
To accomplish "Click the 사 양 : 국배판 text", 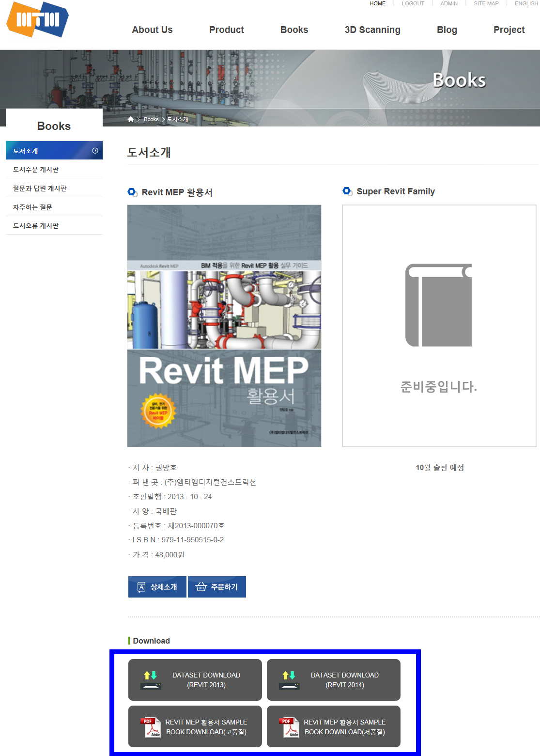I will click(x=154, y=511).
